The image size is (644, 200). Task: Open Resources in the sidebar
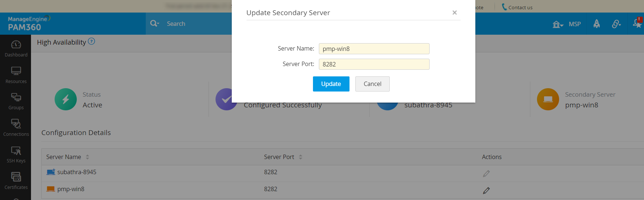click(16, 75)
